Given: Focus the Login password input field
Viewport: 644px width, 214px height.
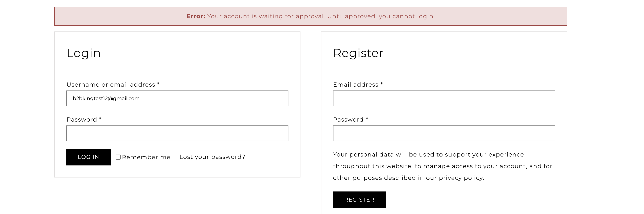Looking at the screenshot, I should [177, 133].
